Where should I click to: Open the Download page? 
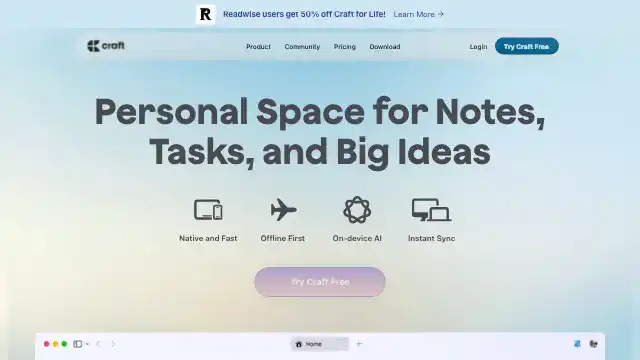[384, 47]
